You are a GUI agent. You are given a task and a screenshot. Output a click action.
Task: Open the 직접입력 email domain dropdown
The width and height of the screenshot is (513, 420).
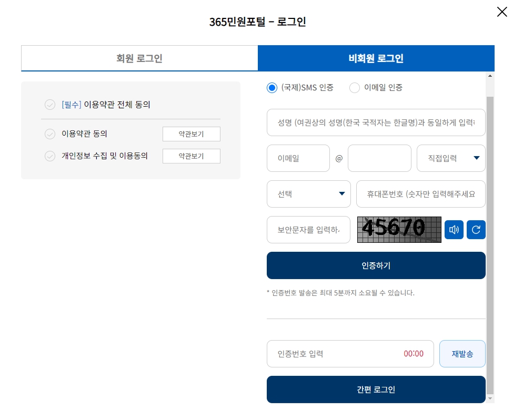click(451, 158)
